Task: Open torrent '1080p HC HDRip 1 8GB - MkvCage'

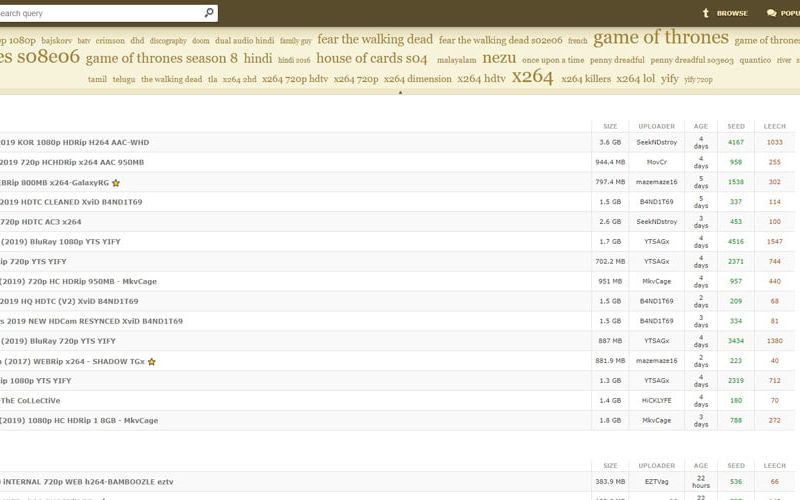Action: coord(79,421)
